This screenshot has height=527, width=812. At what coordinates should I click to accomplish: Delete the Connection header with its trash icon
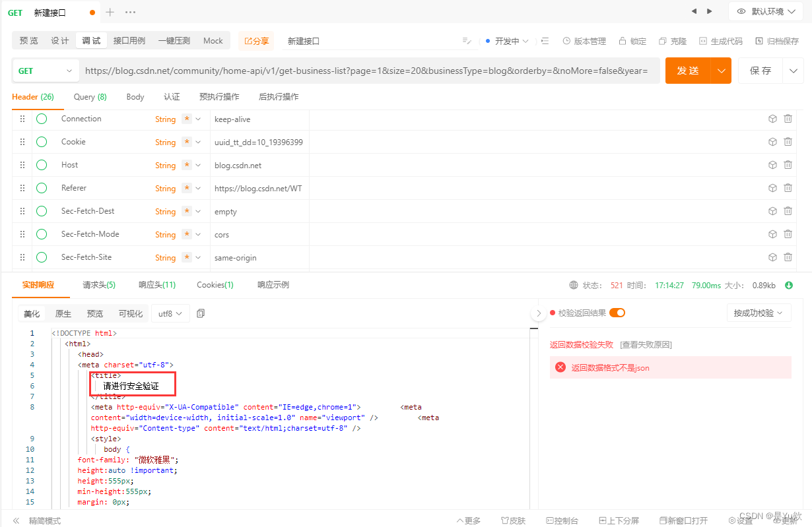pyautogui.click(x=788, y=119)
